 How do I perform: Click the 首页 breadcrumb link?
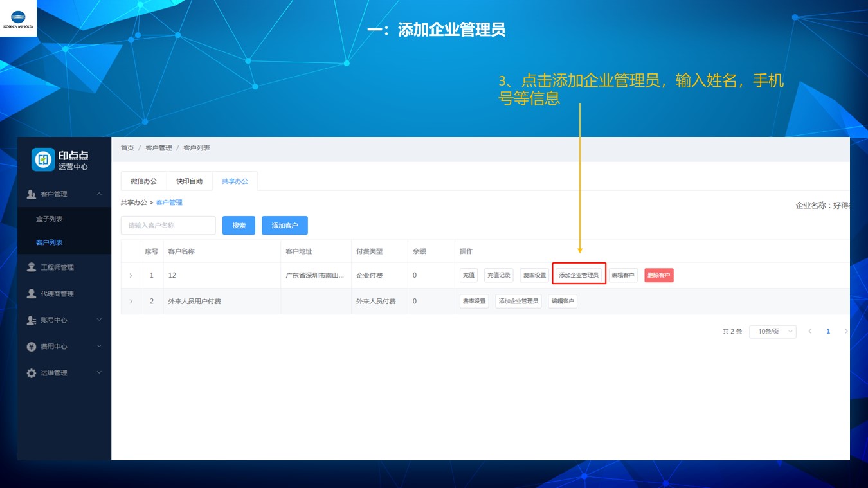pos(127,148)
